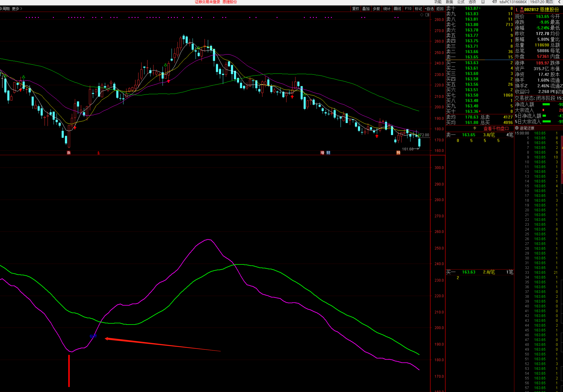Open F10 company info

tap(408, 9)
